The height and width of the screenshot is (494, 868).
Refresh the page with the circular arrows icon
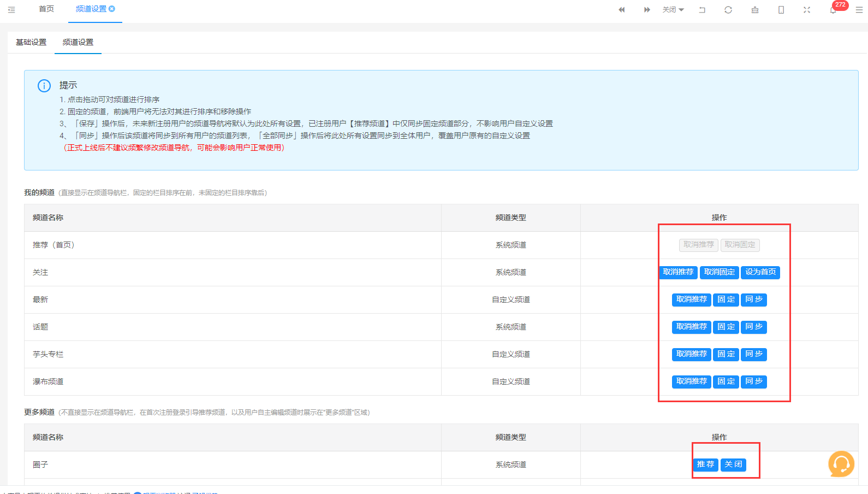[728, 10]
